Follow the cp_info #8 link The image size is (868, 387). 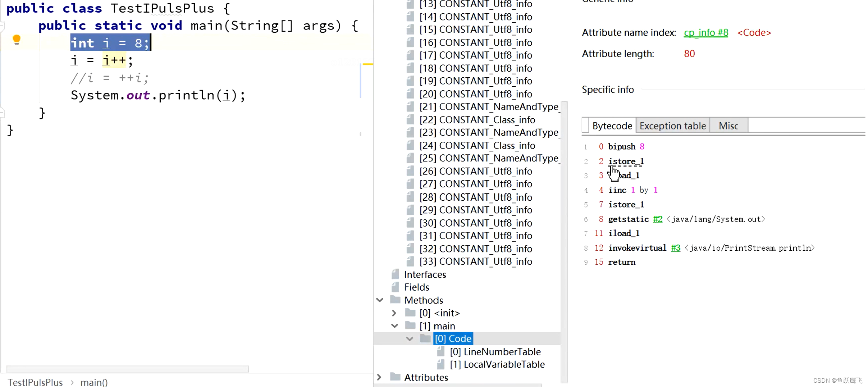[x=706, y=32]
